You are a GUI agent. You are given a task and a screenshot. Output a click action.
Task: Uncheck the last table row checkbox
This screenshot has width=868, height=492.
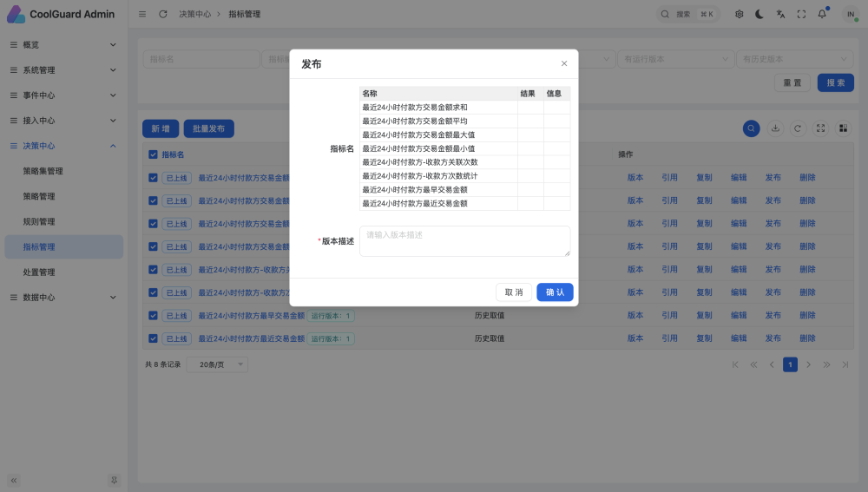154,338
